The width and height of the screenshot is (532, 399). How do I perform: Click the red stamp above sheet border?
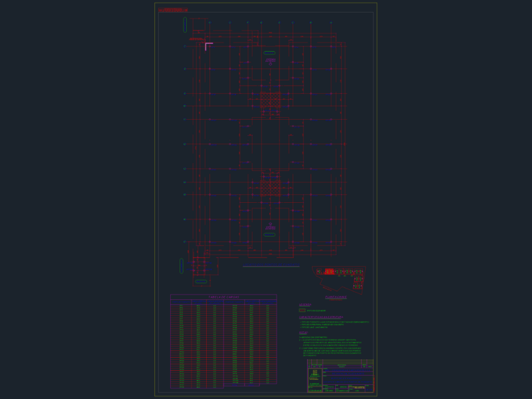coord(173,10)
